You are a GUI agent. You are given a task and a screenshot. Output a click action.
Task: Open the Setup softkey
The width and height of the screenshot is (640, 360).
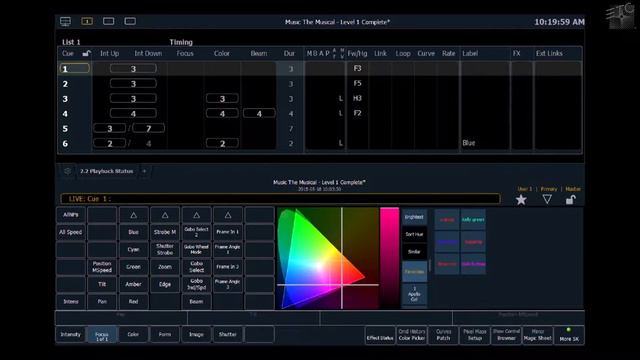pyautogui.click(x=475, y=335)
